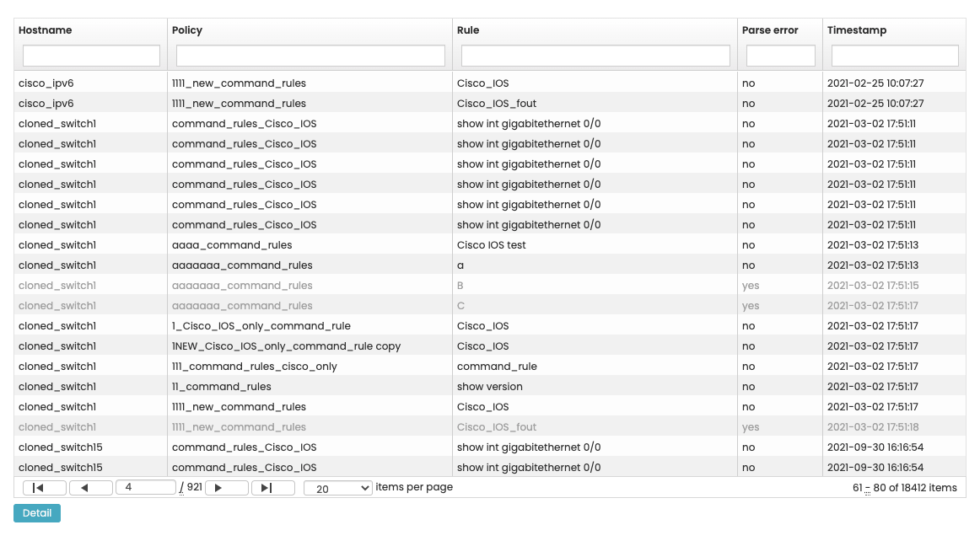This screenshot has height=541, width=980.
Task: Click the Timestamp filter input
Action: tap(895, 56)
